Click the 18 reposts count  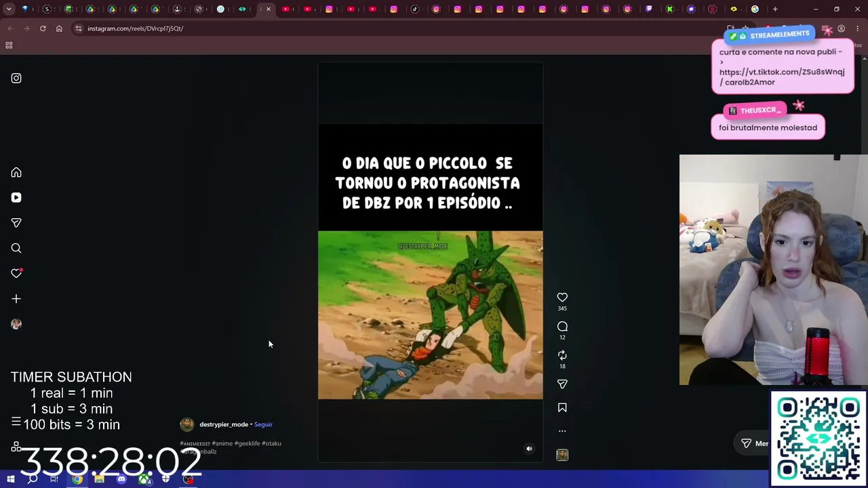coord(562,366)
